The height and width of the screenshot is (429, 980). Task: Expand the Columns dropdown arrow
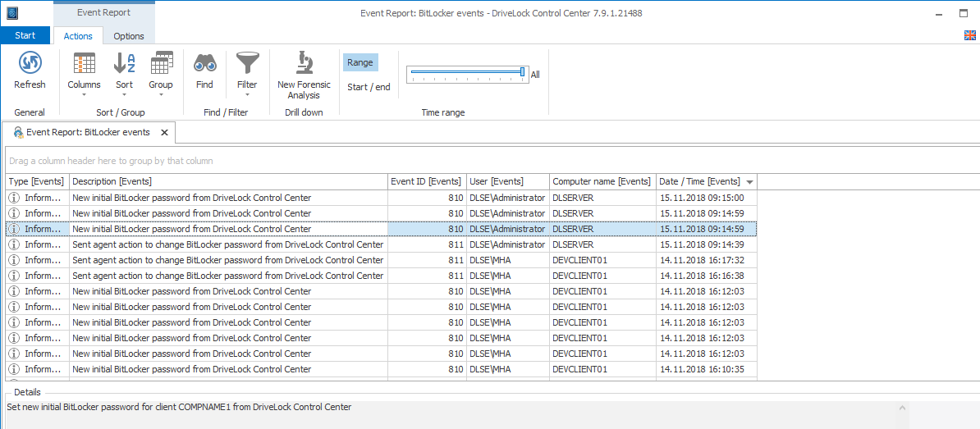(x=84, y=95)
